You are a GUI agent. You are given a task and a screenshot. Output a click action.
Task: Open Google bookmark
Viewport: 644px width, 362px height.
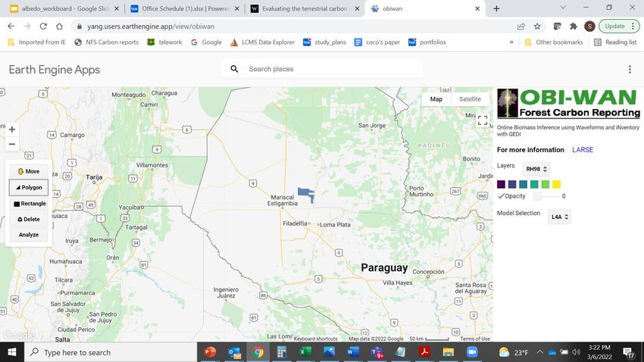[x=206, y=42]
